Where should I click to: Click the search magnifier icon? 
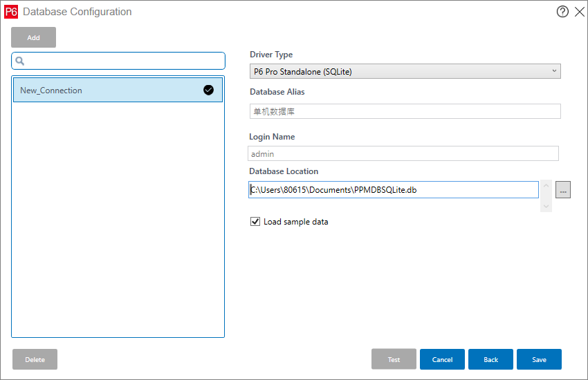click(x=20, y=61)
